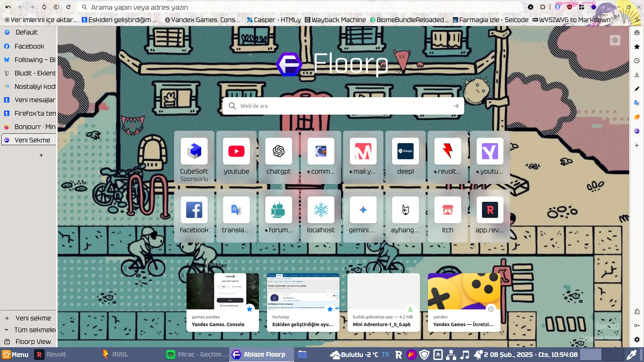Screen dimensions: 644x362
Task: Open the youtube shortcut tile
Action: [236, 157]
